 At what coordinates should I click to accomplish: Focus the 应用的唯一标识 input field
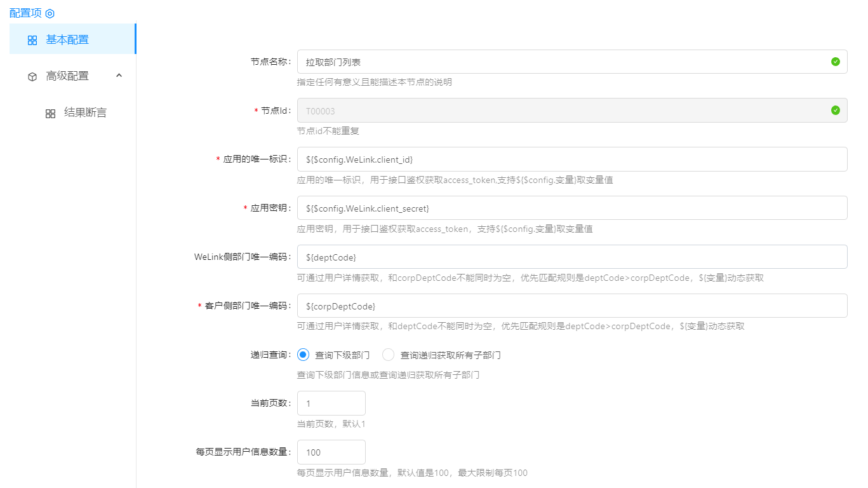571,159
